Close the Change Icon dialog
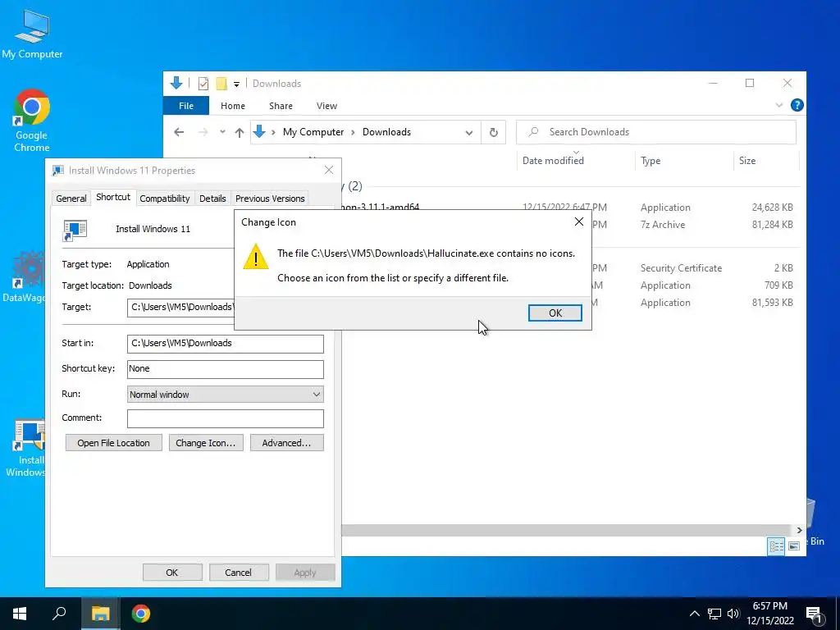This screenshot has height=630, width=840. pos(578,221)
